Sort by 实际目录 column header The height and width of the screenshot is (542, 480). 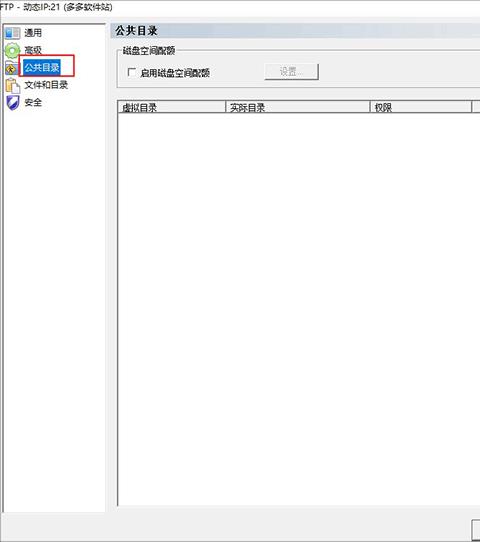(x=298, y=107)
